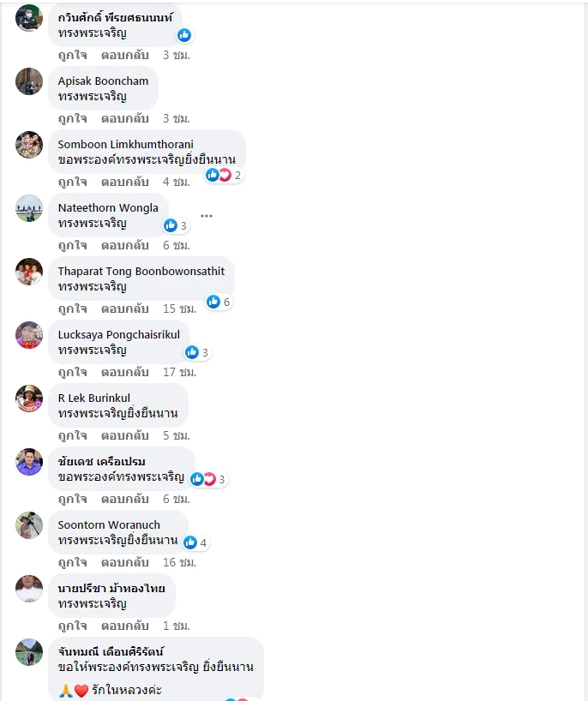Open reactions on Somboon Limkhumthorani's comment
588x701 pixels.
click(224, 175)
